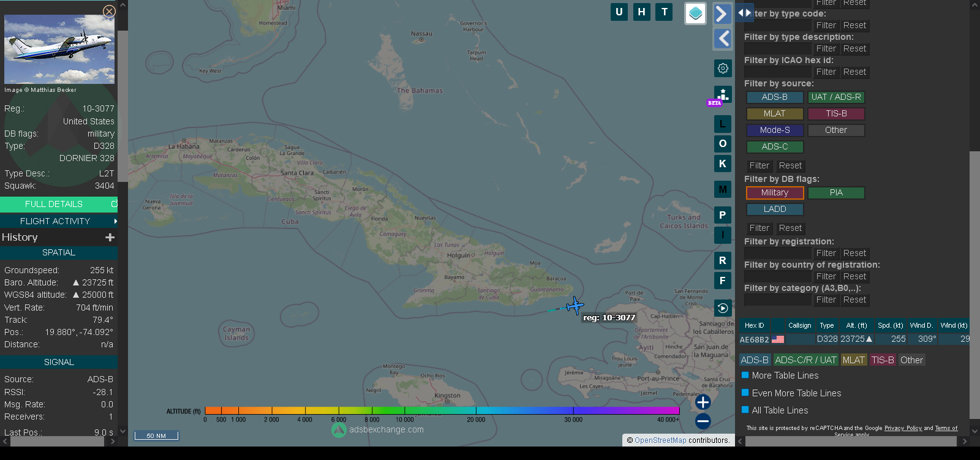Toggle the PIA DB flag filter
The image size is (980, 460).
click(836, 192)
